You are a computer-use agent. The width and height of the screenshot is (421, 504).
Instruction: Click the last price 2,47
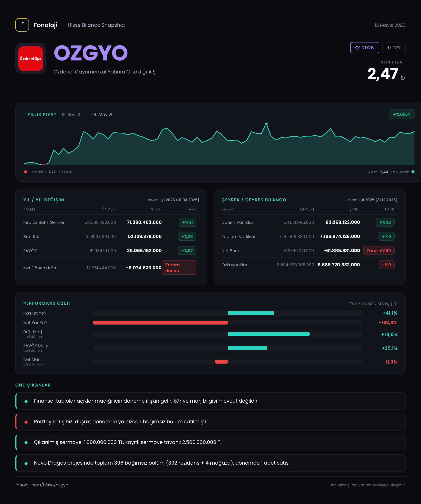pos(383,74)
